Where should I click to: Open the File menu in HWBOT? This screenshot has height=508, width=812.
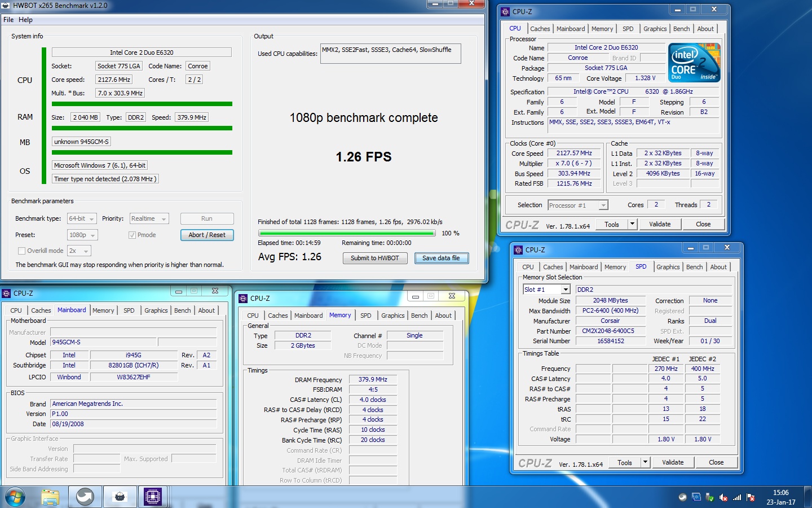[x=8, y=20]
